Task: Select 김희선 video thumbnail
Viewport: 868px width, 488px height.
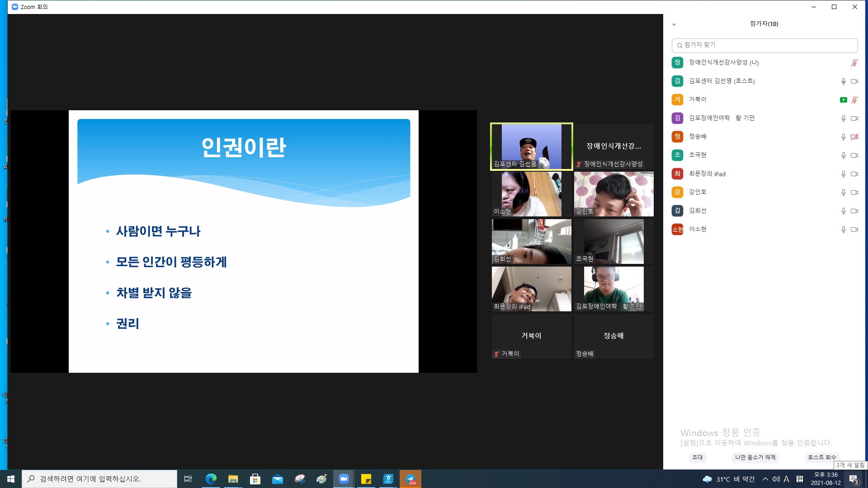Action: coord(531,241)
